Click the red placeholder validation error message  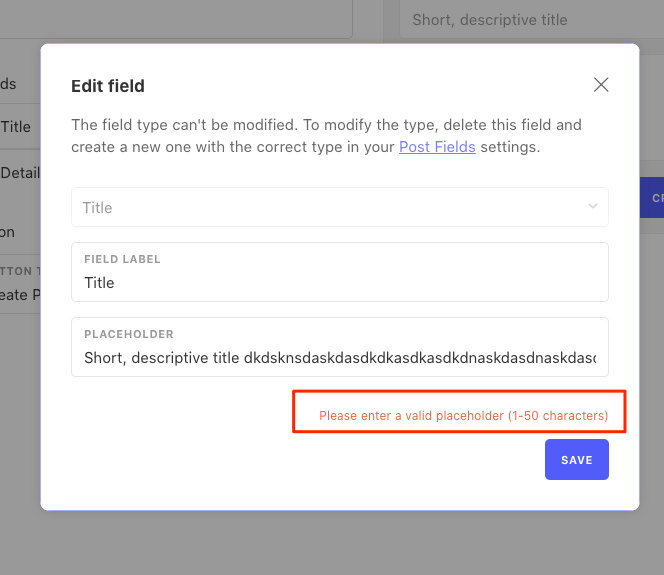[x=463, y=416]
